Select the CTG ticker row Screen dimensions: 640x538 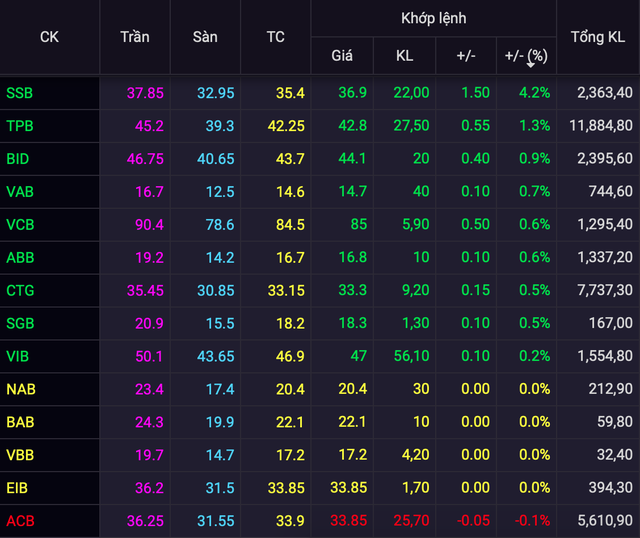coord(20,291)
